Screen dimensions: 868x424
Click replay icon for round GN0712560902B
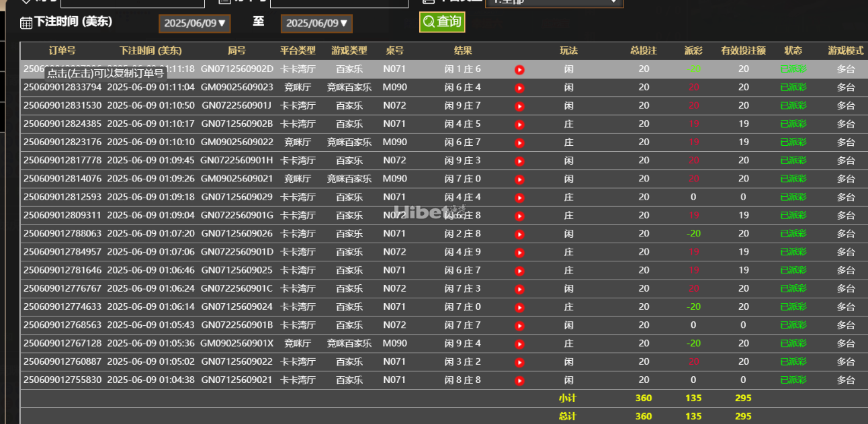click(519, 124)
